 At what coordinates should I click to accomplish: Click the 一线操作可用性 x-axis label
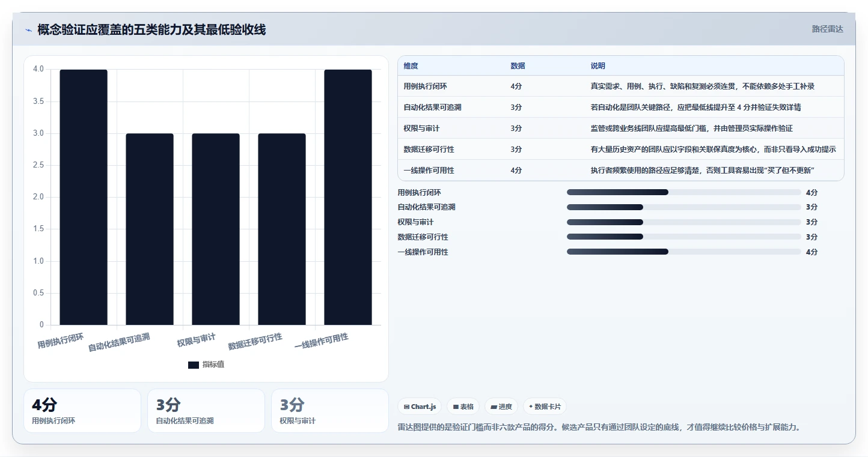[x=322, y=342]
